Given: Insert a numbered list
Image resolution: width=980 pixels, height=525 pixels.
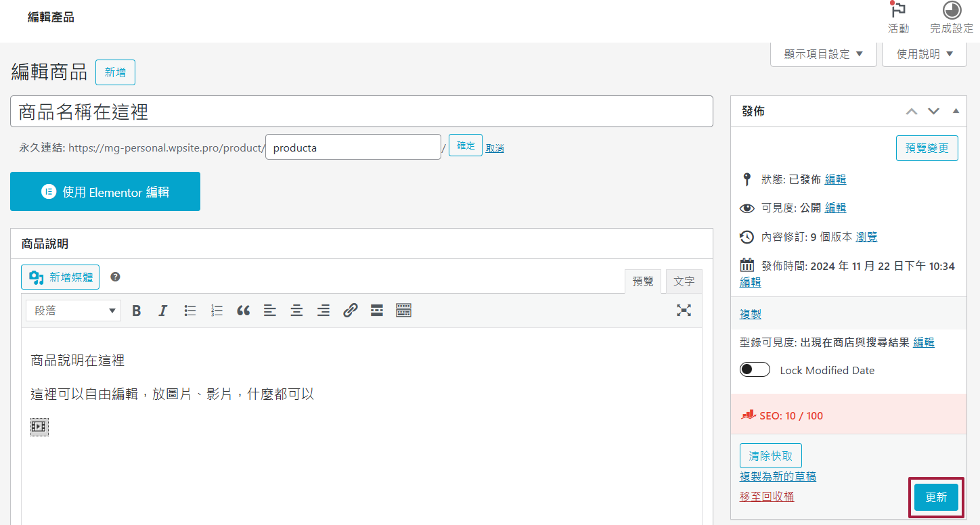Looking at the screenshot, I should pos(217,311).
